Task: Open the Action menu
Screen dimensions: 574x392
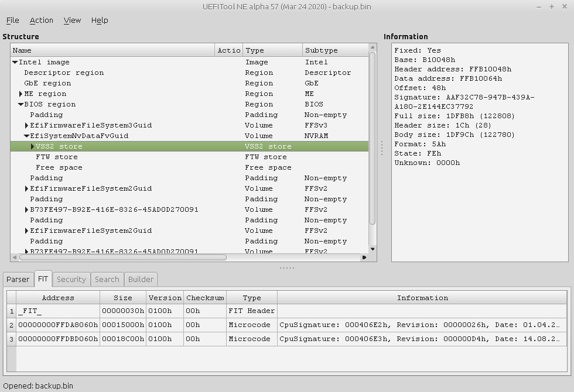Action: (x=41, y=20)
